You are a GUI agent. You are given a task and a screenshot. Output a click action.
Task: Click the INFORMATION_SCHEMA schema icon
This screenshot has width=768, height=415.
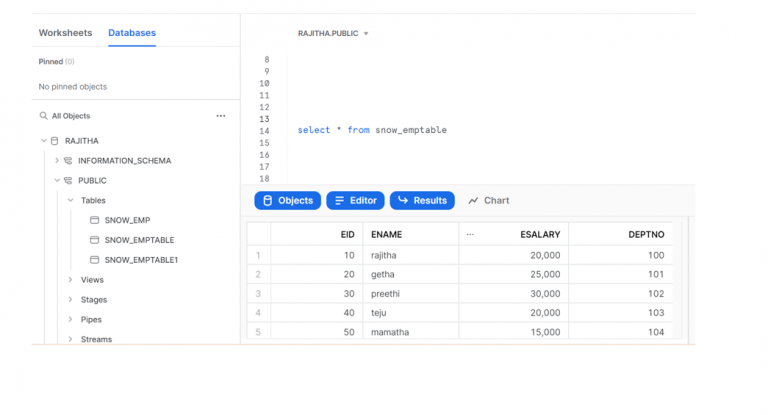coord(68,161)
